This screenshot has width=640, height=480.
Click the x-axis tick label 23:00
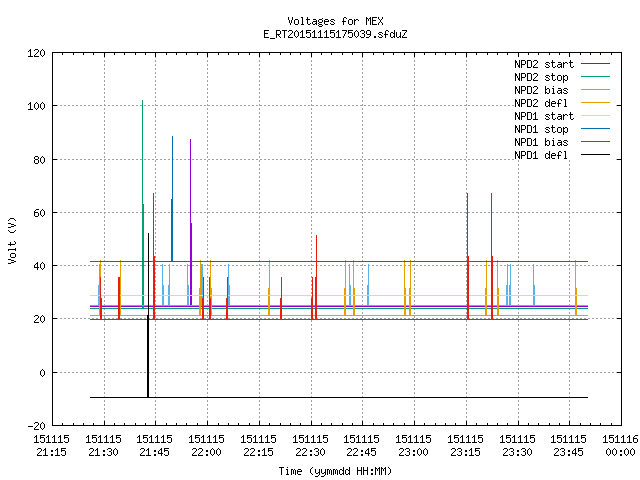(413, 453)
